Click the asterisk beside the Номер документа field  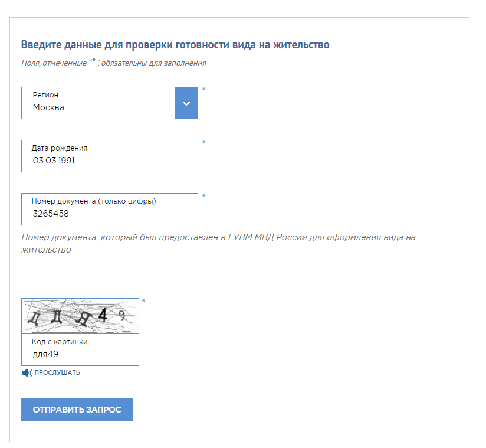pyautogui.click(x=203, y=196)
